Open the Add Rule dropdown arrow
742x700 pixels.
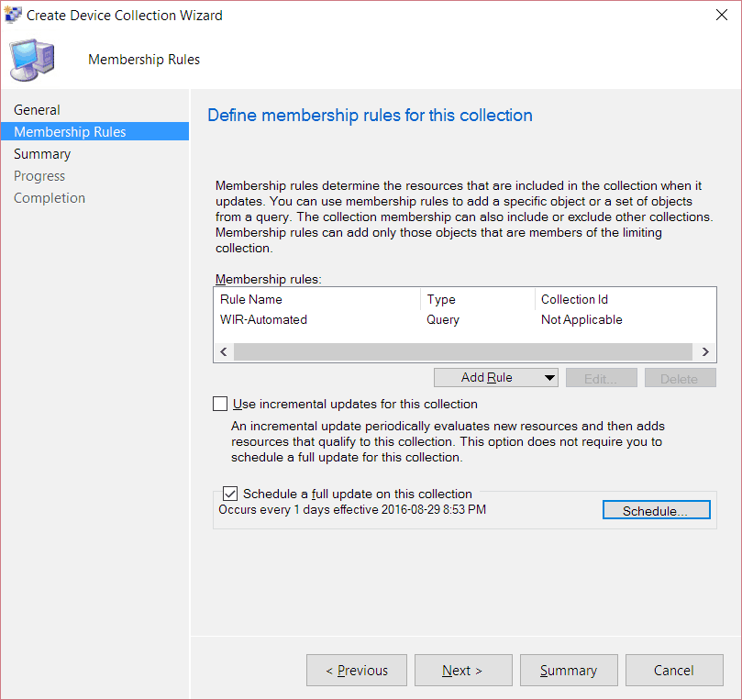point(548,378)
